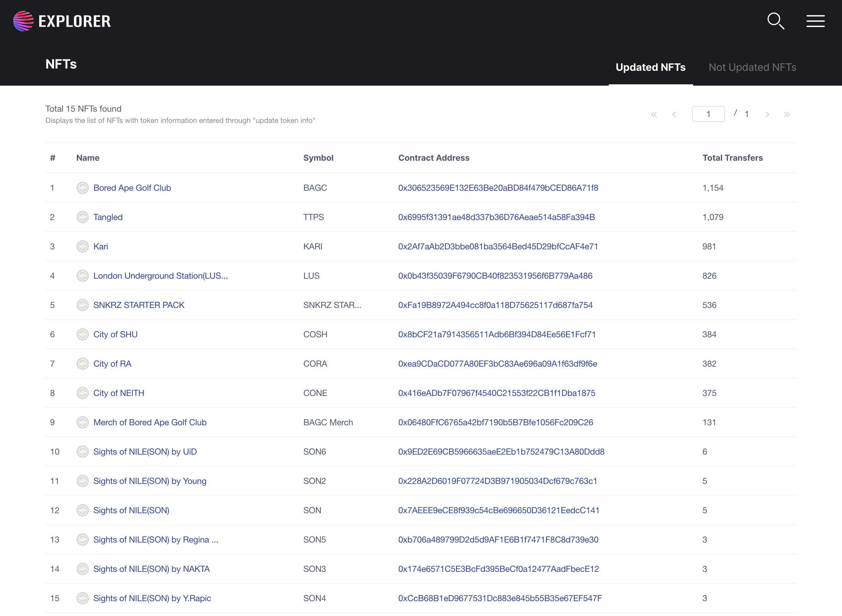Open the hamburger menu icon

tap(815, 21)
